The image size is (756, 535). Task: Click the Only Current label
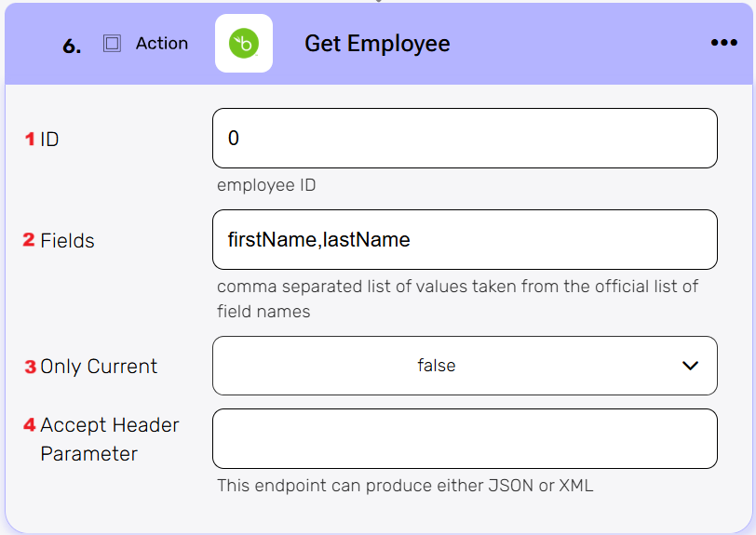(x=99, y=367)
